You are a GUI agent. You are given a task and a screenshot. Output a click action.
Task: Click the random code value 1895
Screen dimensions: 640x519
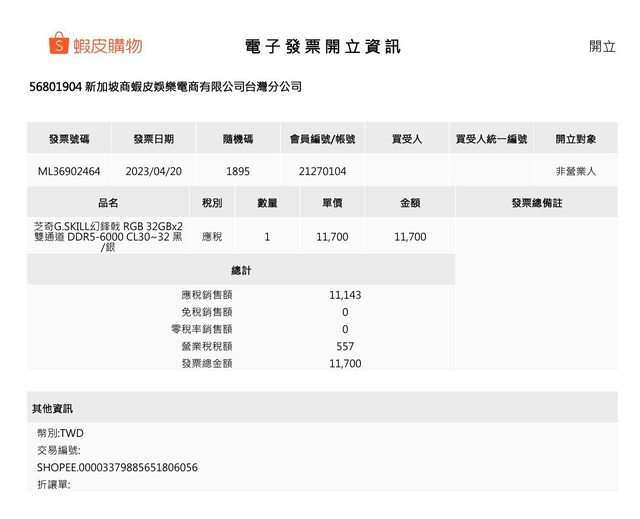click(238, 171)
